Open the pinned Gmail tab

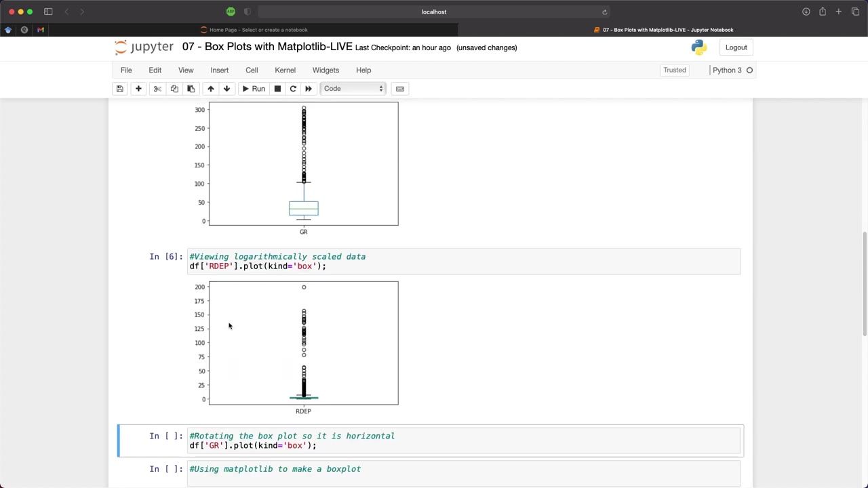click(41, 30)
